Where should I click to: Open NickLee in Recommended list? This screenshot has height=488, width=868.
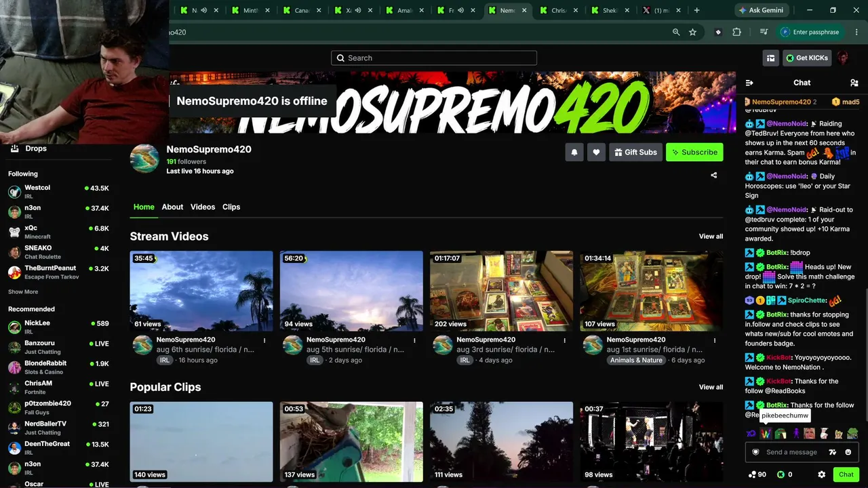(58, 327)
